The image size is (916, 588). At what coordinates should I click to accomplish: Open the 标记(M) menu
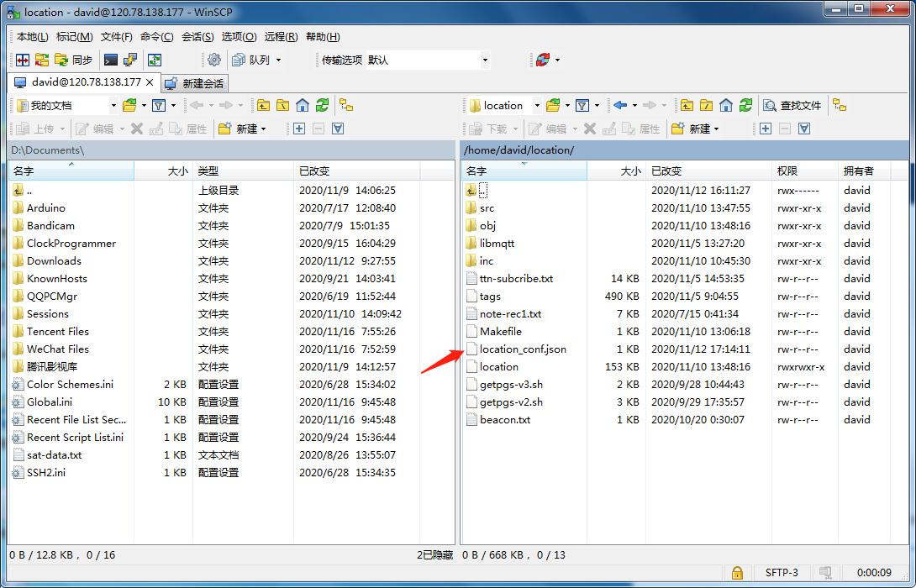point(74,37)
